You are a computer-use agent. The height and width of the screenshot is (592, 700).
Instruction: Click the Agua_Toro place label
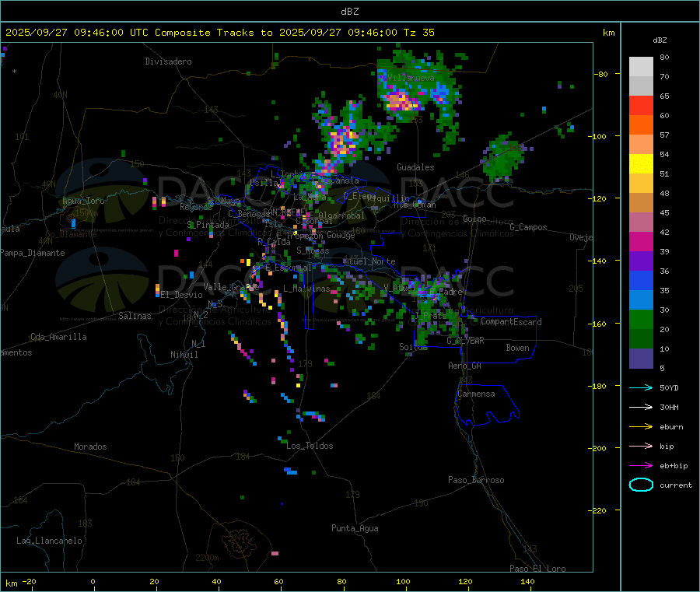[83, 201]
